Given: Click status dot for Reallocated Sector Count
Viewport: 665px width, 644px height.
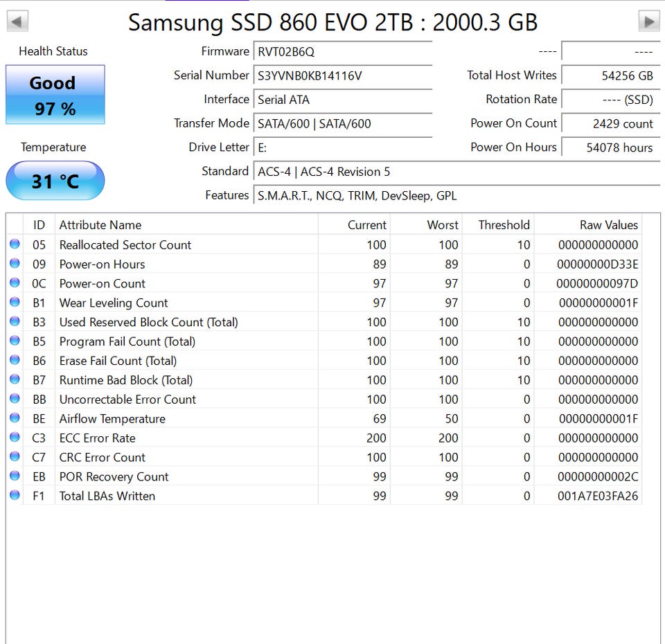Looking at the screenshot, I should (15, 244).
